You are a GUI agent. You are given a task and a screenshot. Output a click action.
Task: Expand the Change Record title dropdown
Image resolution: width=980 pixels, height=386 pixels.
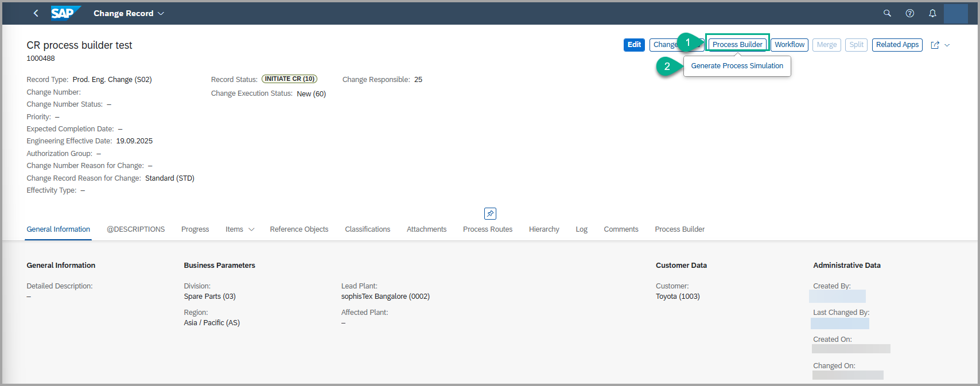[161, 13]
